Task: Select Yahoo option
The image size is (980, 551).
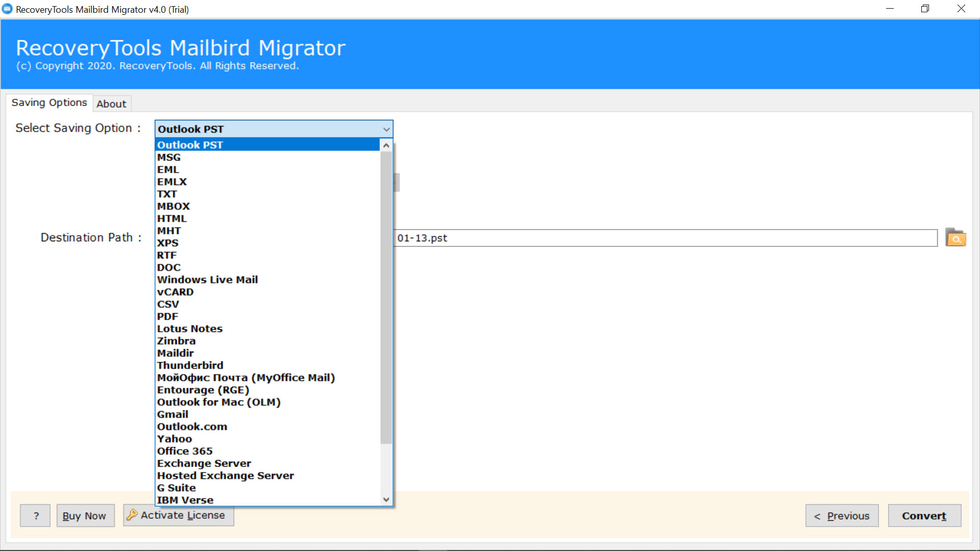Action: point(267,439)
